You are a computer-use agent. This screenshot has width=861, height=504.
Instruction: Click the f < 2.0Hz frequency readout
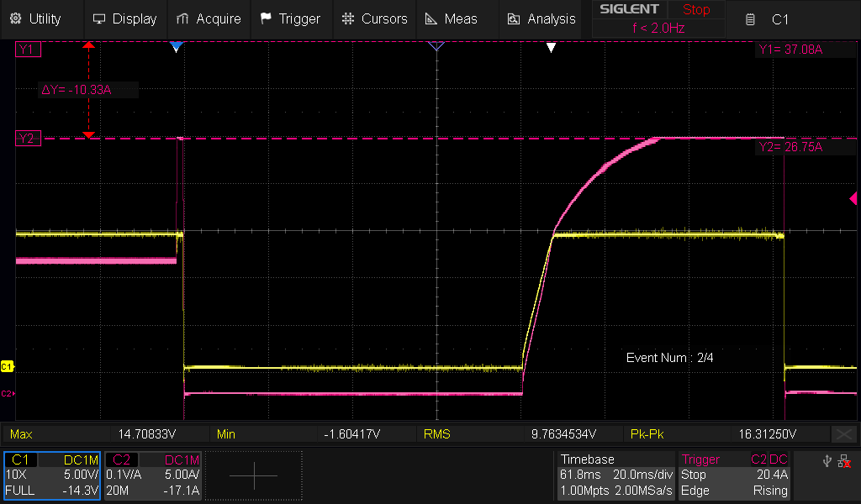(658, 28)
